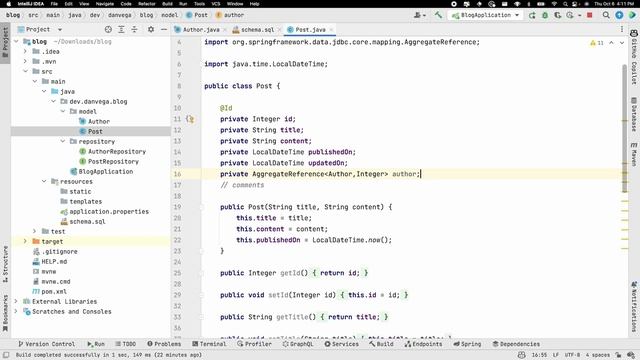Toggle tool window bars icon in status bar
Screen dimensions: 640x360
pos(6,355)
